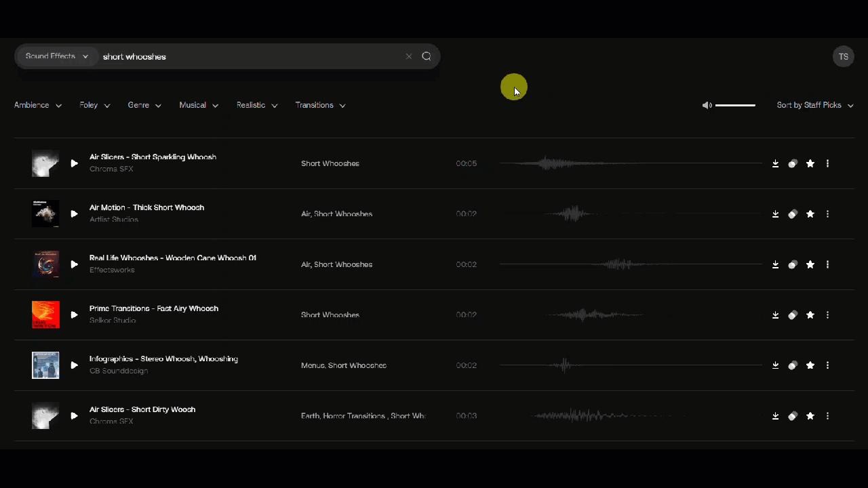Star the Prime Transitions - Fast Airy Whoosh
Viewport: 868px width, 488px height.
[810, 315]
